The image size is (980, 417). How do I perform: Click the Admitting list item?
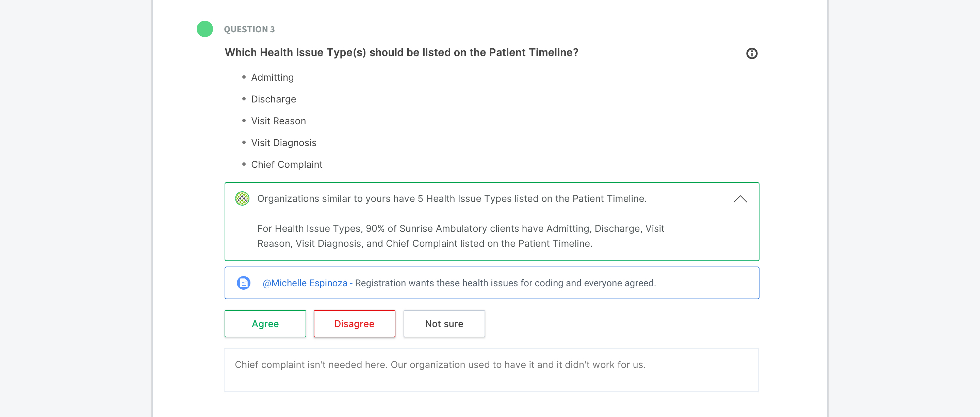pos(272,77)
